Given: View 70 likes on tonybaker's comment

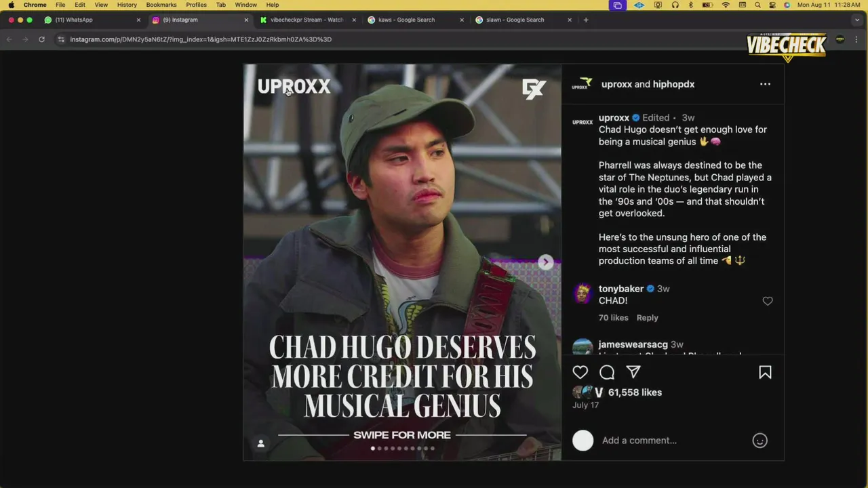Looking at the screenshot, I should [613, 317].
